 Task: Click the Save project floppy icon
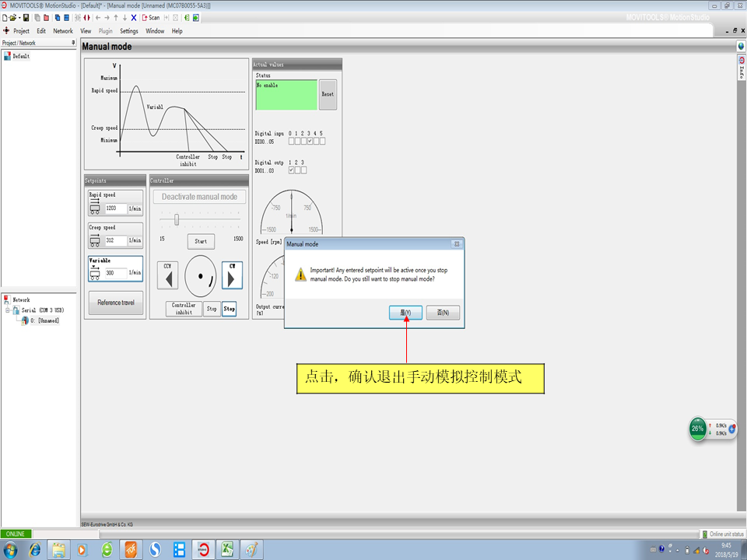(x=26, y=17)
